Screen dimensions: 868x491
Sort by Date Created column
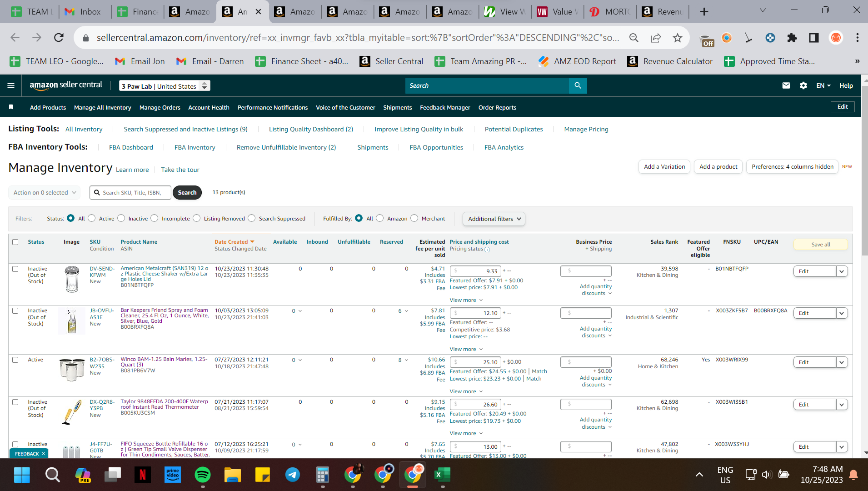tap(234, 242)
